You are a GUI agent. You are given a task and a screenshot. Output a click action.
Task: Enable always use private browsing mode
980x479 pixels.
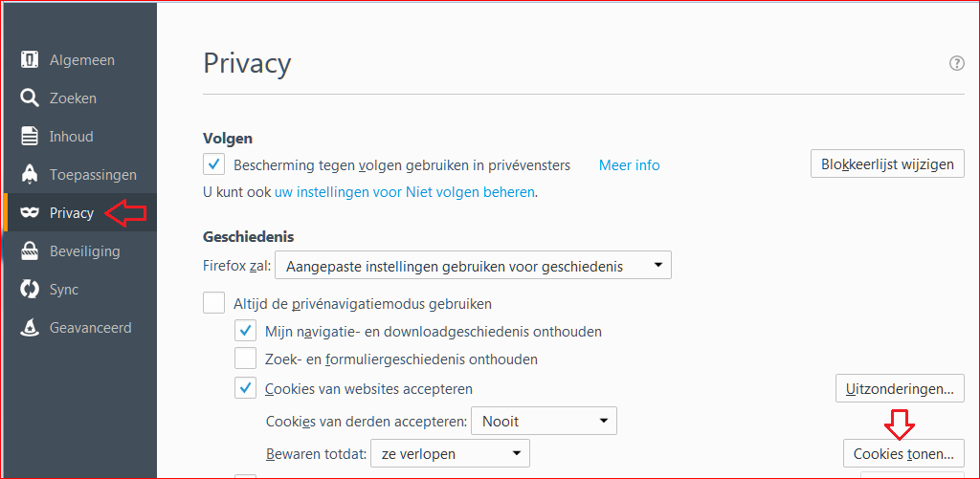click(x=214, y=304)
